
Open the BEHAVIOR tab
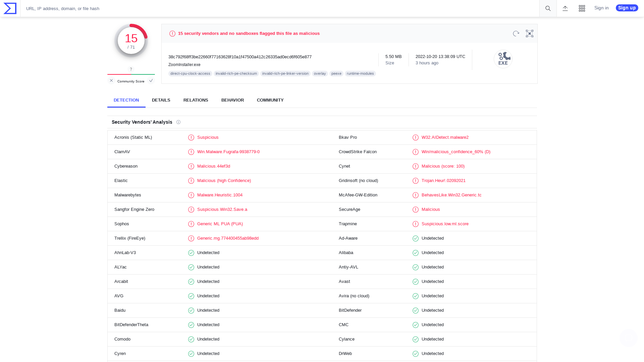tap(232, 100)
